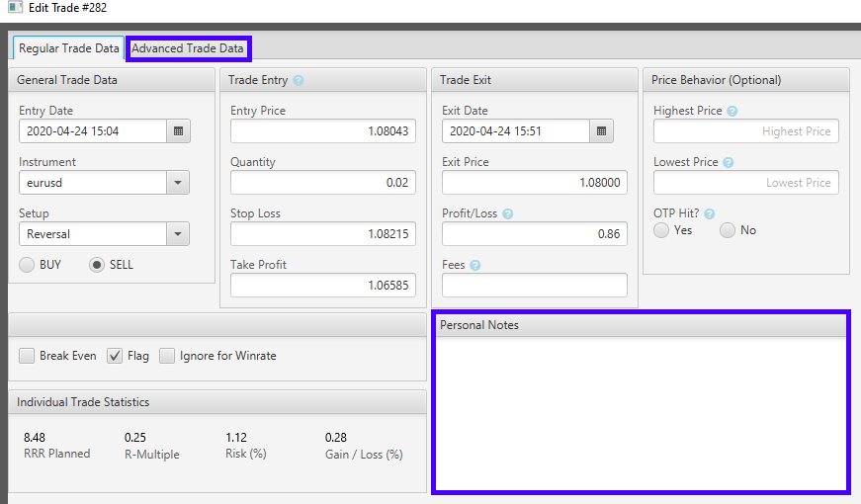Click the 0.28 Gain / Loss value
The image size is (861, 504).
pos(336,438)
